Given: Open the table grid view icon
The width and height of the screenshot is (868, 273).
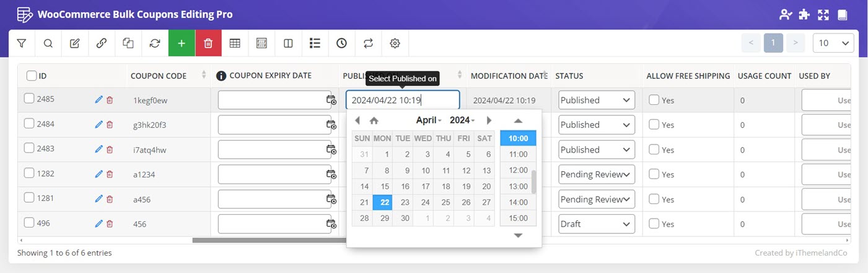Looking at the screenshot, I should tap(235, 43).
